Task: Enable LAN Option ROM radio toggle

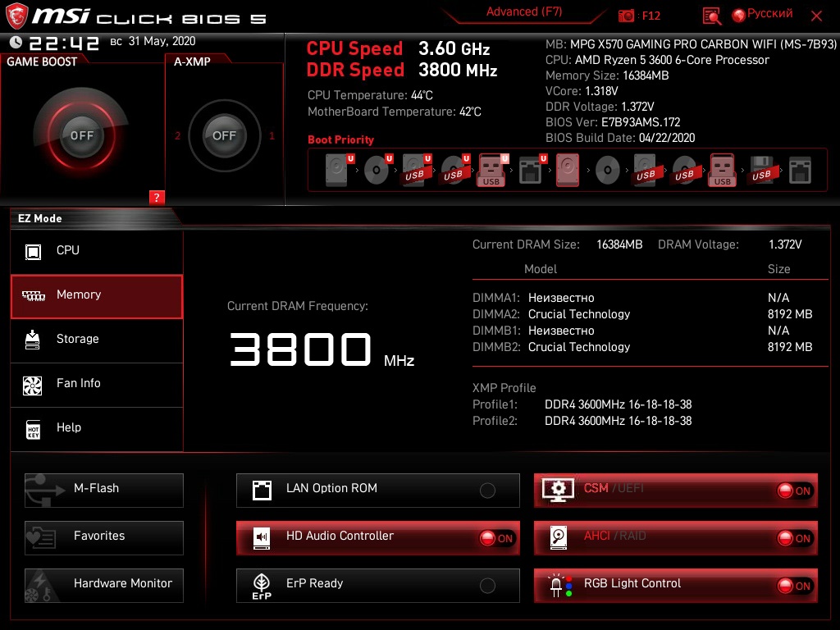Action: point(487,491)
